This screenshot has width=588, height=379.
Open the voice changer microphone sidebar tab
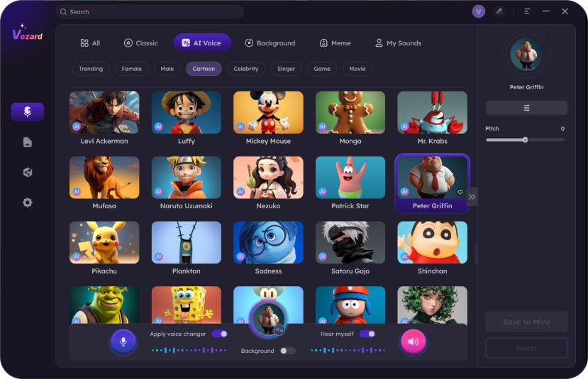(28, 112)
